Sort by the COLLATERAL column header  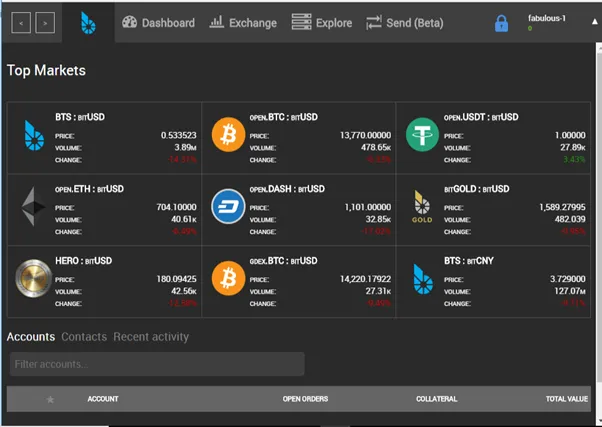(x=437, y=399)
